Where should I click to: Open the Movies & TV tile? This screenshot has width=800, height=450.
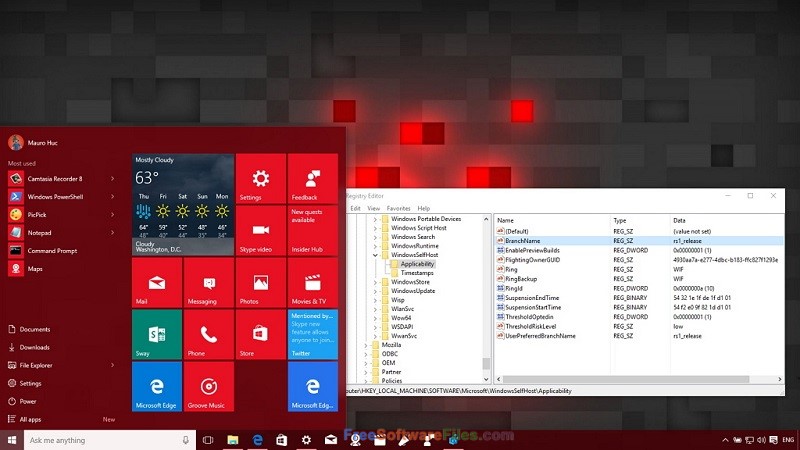pos(313,283)
